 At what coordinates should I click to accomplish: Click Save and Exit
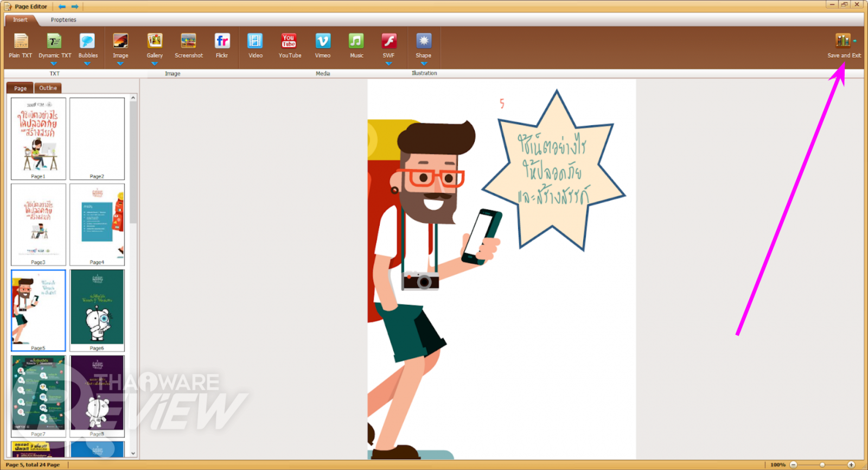pos(844,46)
